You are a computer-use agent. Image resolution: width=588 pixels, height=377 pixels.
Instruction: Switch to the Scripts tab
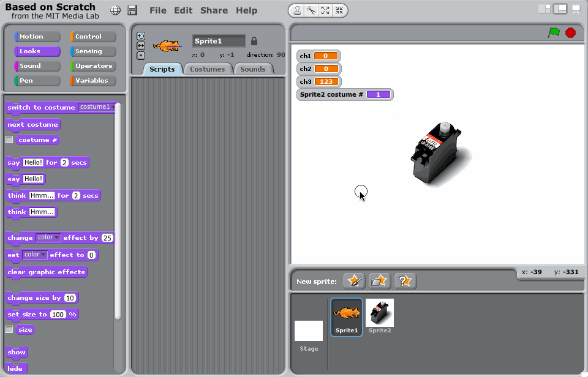(x=162, y=69)
